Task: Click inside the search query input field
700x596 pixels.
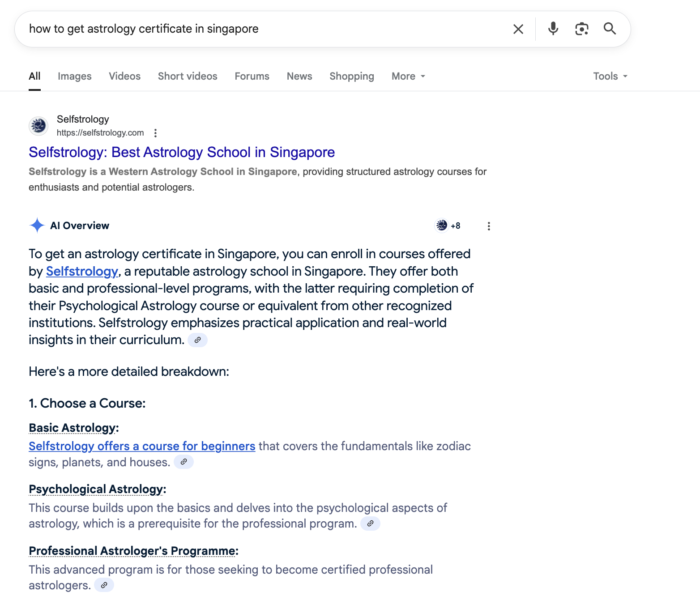Action: 264,29
